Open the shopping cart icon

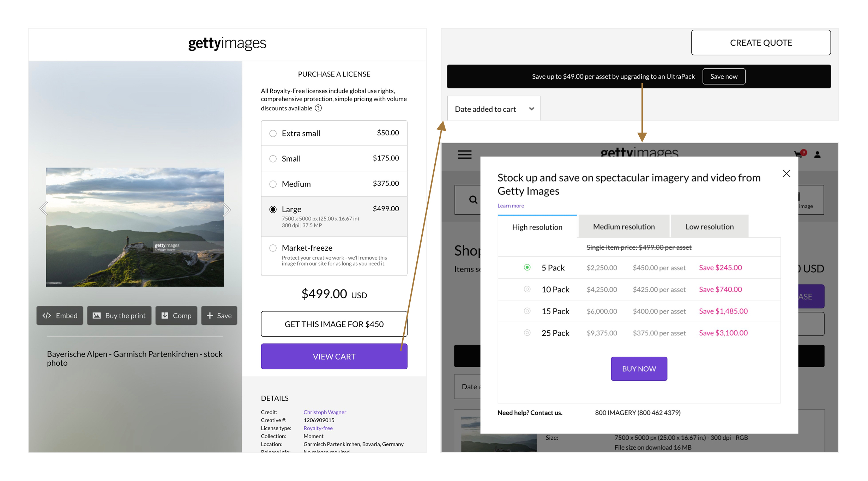pyautogui.click(x=798, y=154)
